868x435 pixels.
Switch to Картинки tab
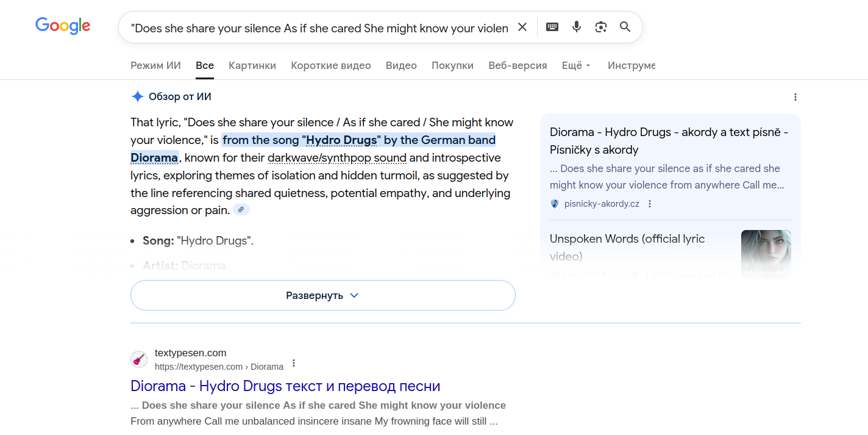click(252, 65)
